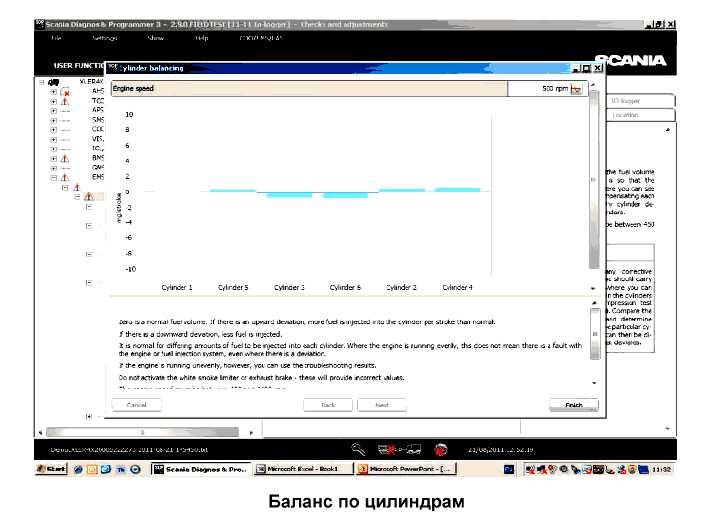This screenshot has height=532, width=710.
Task: Click the round red icon in status bar
Action: click(x=441, y=448)
